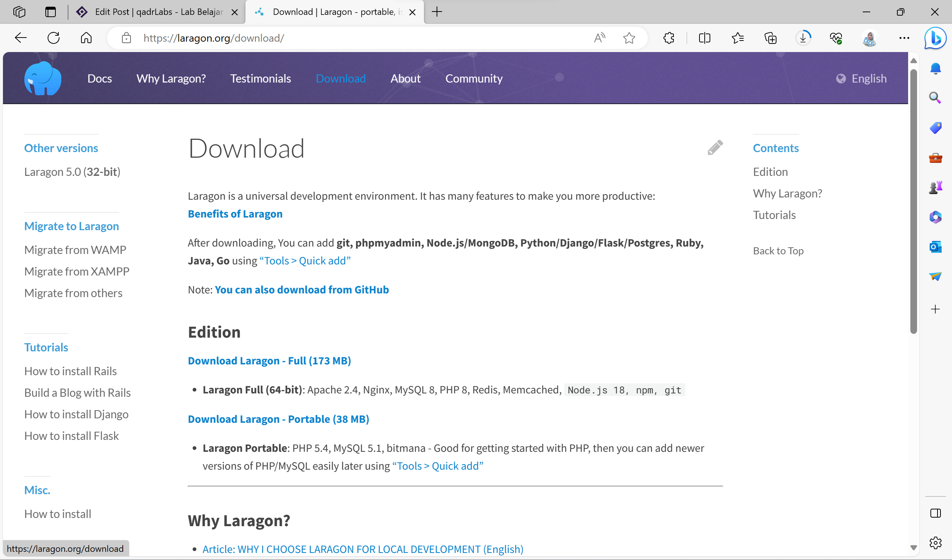952x560 pixels.
Task: Open the Collections icon
Action: 771,38
